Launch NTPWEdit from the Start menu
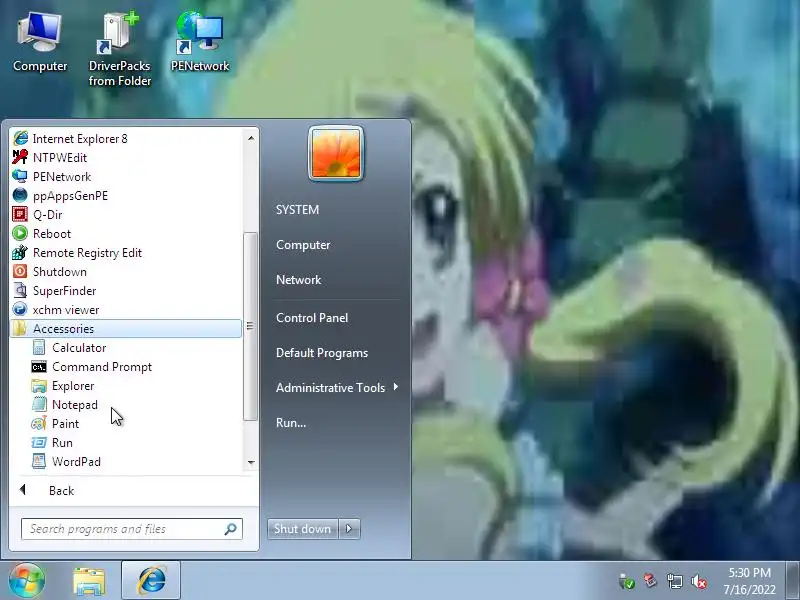 click(126, 158)
